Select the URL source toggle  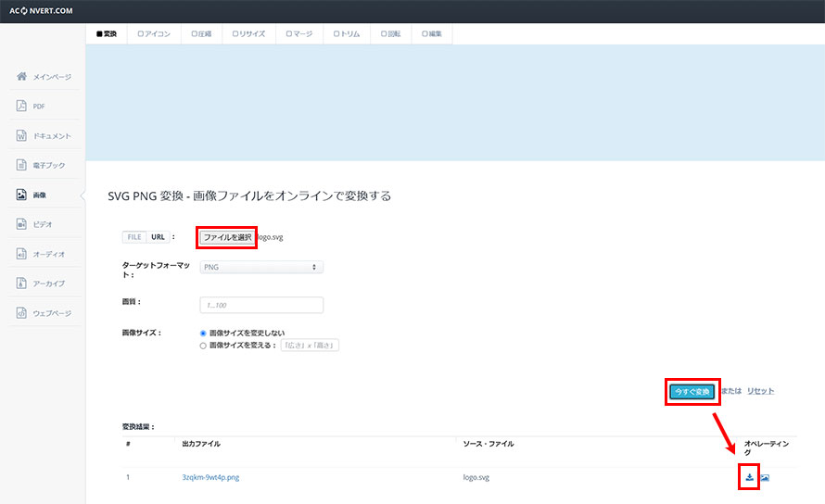[158, 237]
